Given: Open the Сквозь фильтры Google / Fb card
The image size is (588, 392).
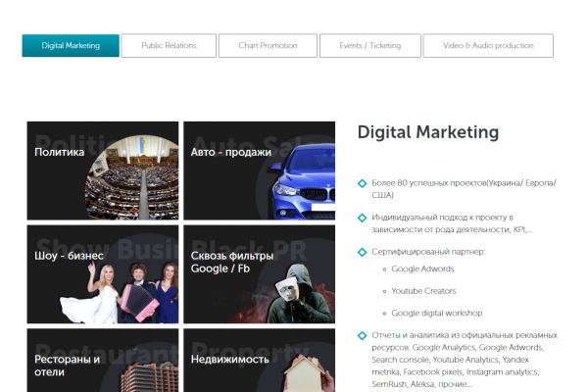Looking at the screenshot, I should [x=259, y=274].
